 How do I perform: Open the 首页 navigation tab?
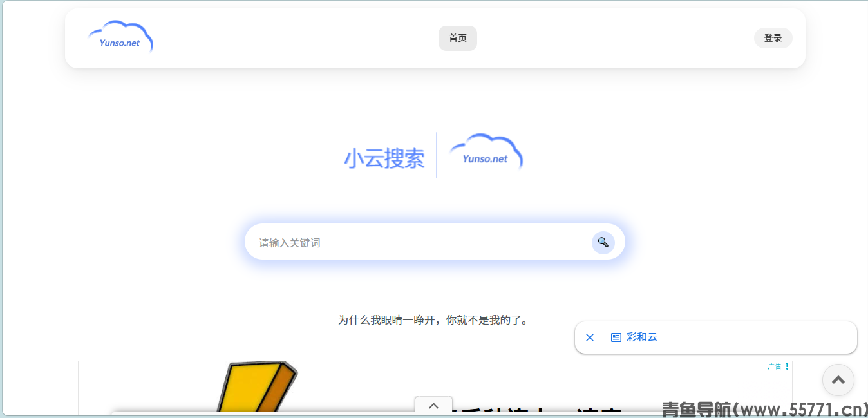point(458,38)
